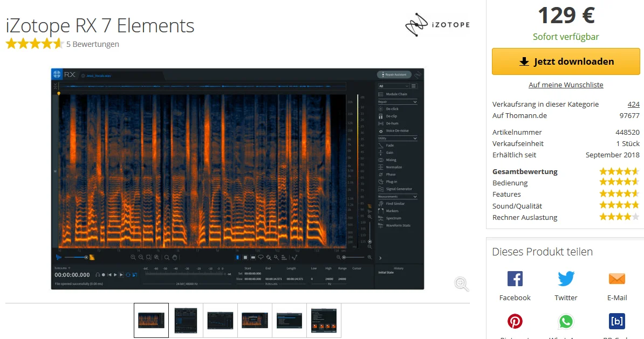644x339 pixels.
Task: Select the thumbnail showing a descending curve graph
Action: click(220, 320)
